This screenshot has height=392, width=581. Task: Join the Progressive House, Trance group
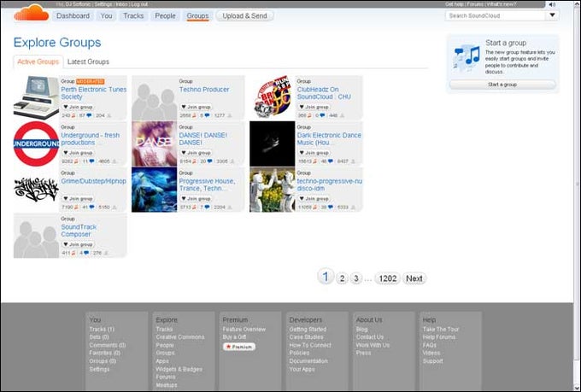click(196, 199)
